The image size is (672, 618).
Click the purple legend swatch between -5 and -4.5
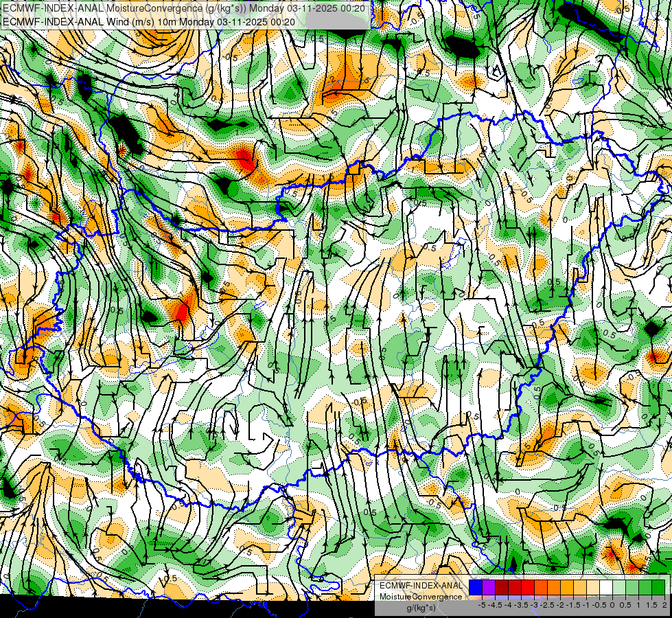489,587
